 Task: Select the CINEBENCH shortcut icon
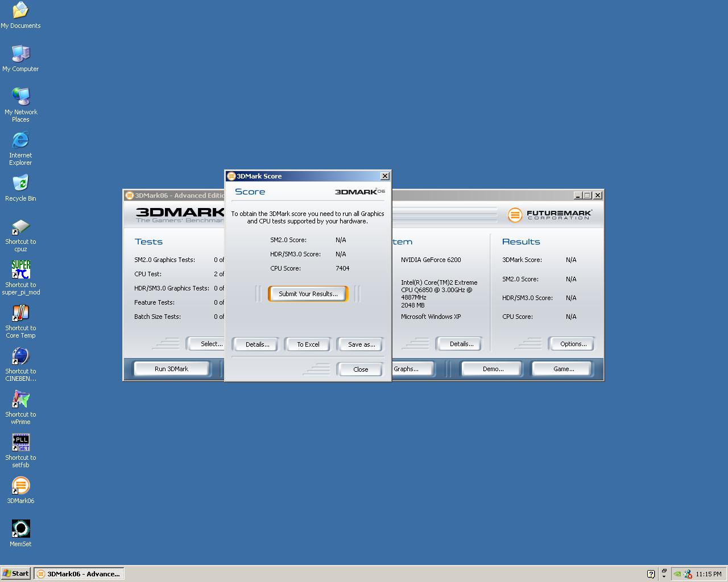(x=20, y=364)
